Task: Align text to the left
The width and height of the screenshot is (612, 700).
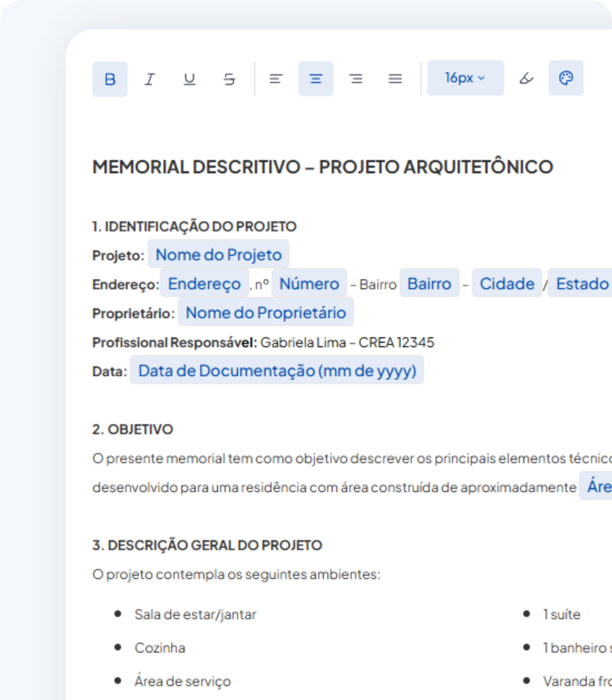Action: pyautogui.click(x=276, y=79)
